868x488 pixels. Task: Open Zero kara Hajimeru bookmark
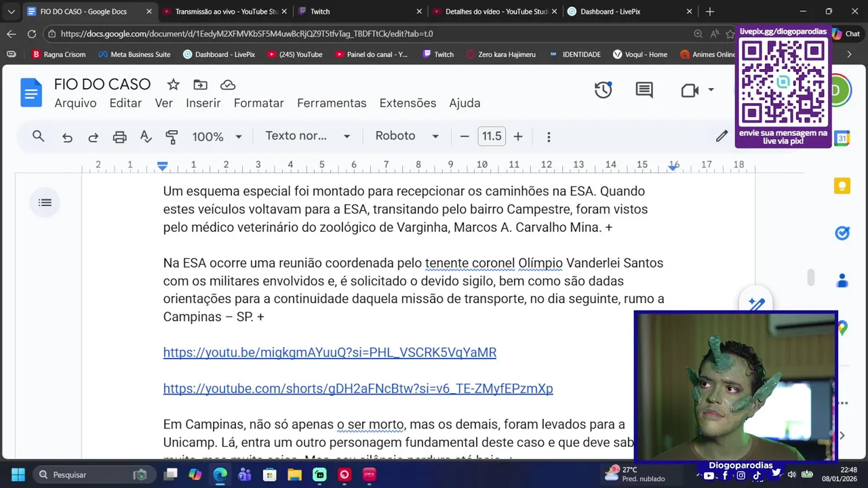click(500, 54)
